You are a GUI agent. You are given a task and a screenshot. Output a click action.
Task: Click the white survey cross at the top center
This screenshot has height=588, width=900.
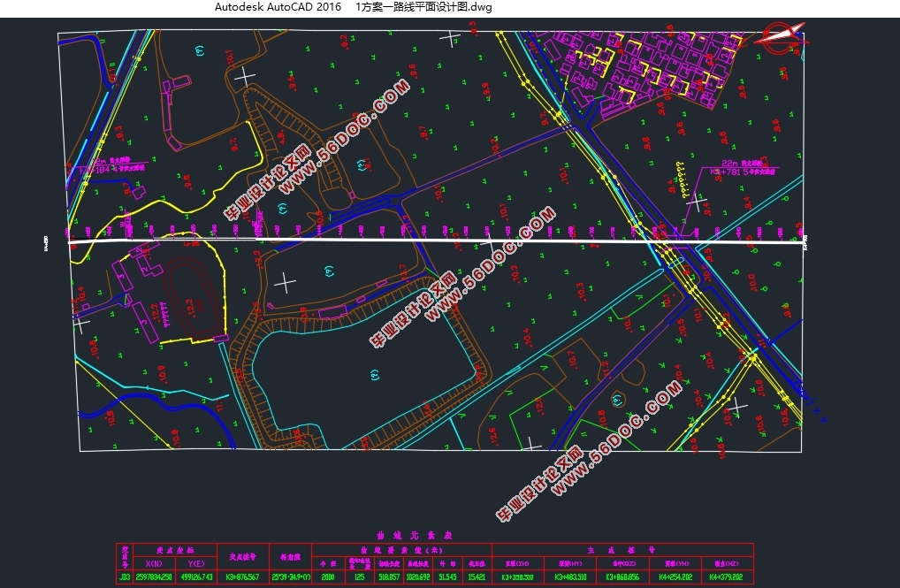452,38
